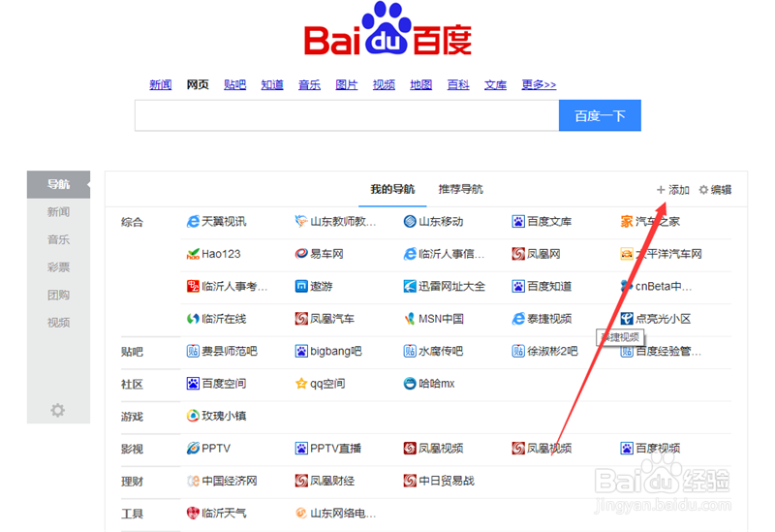Screen dimensions: 775x532
Task: Open the 中日贸易战 link
Action: tap(447, 481)
